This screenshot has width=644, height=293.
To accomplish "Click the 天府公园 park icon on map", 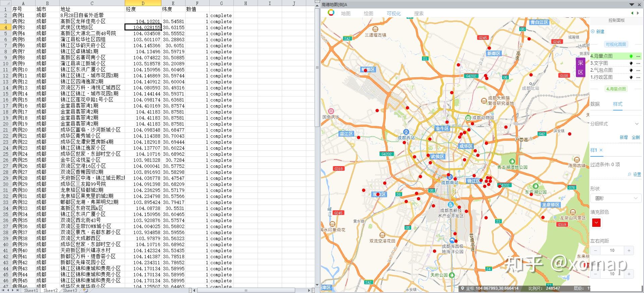I will [452, 275].
